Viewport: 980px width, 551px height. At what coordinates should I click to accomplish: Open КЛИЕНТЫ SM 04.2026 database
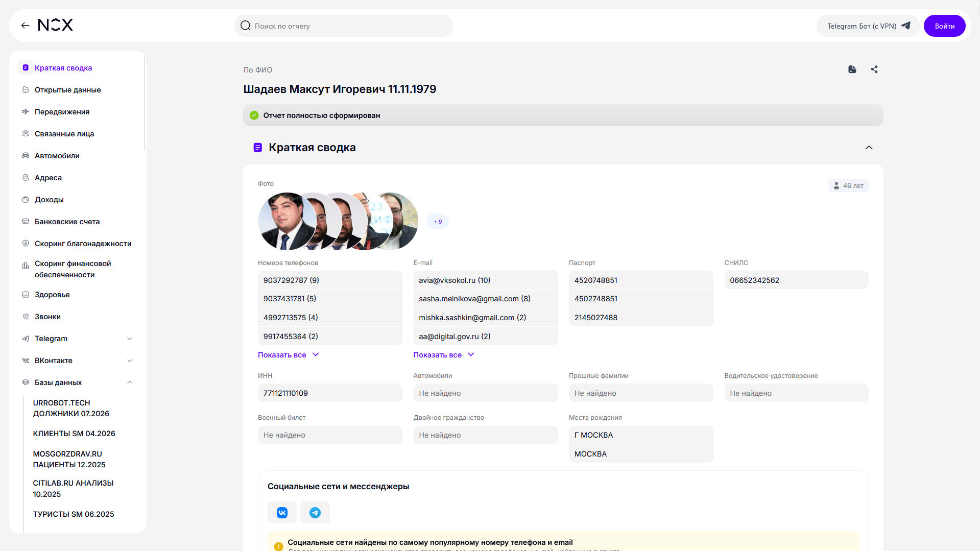pos(74,434)
